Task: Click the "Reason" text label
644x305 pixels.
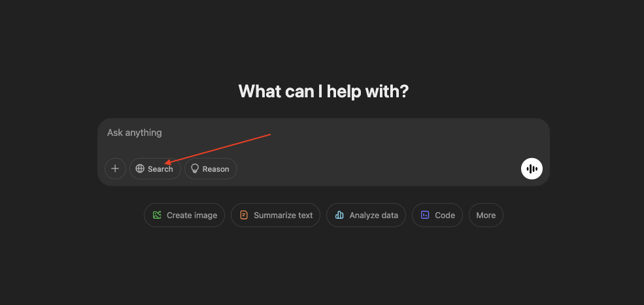Action: [216, 169]
